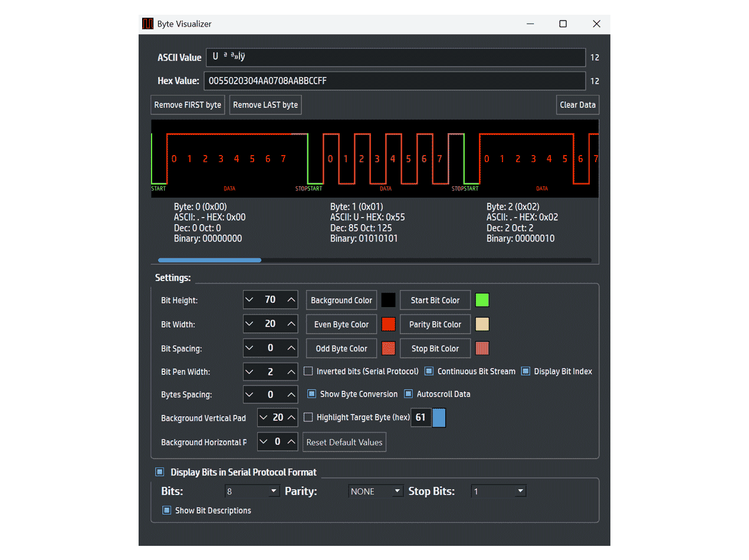This screenshot has width=749, height=560.
Task: Increase Bit Height value with up arrow
Action: click(291, 300)
